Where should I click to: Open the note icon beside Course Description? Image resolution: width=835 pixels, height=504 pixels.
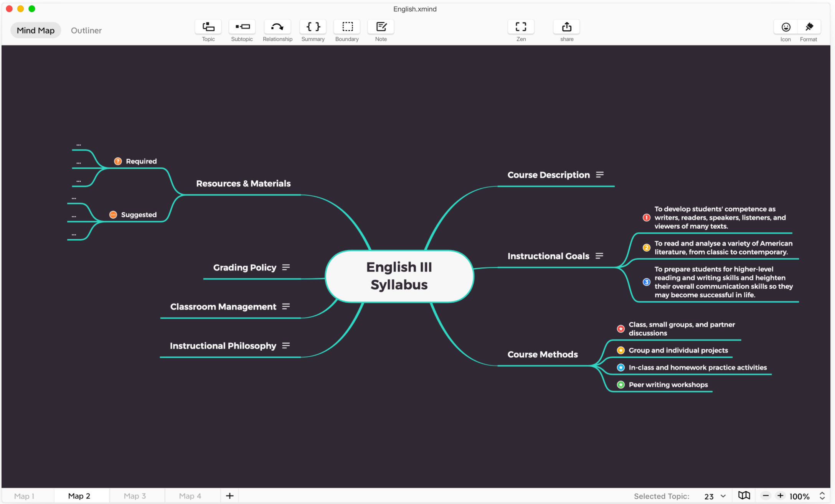pos(600,175)
